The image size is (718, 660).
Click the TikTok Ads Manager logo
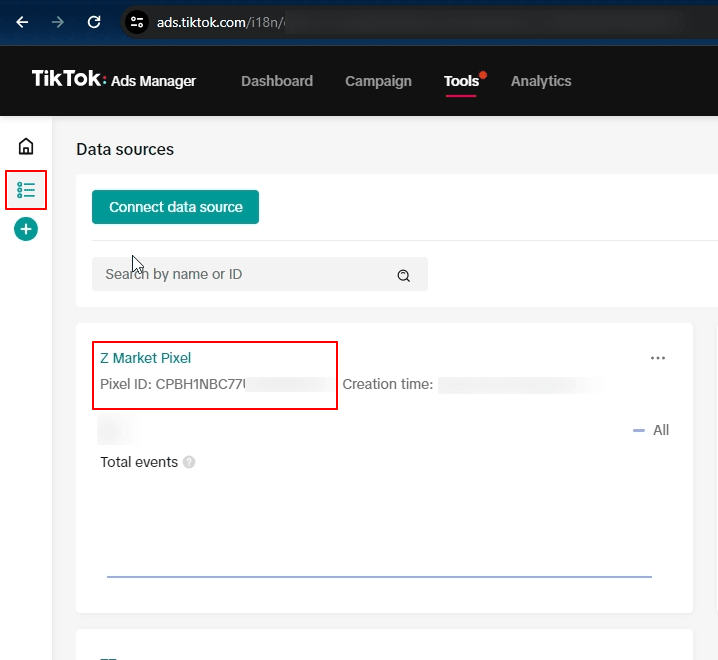point(114,79)
